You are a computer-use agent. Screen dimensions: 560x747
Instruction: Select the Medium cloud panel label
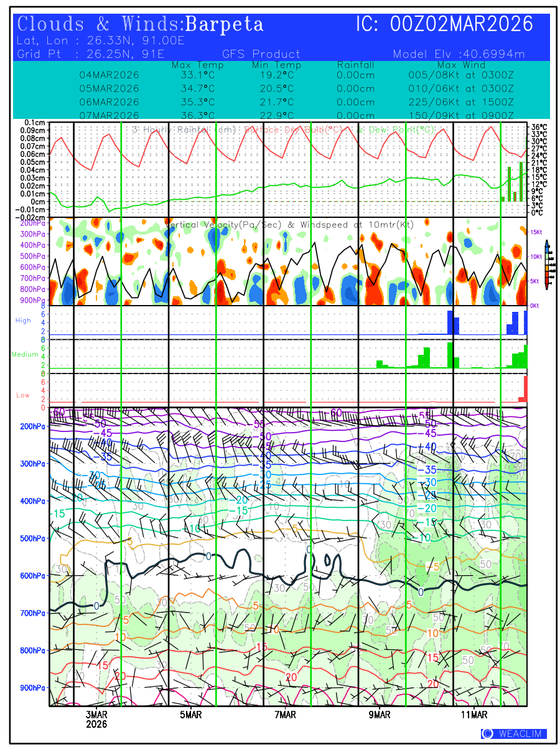[x=25, y=354]
